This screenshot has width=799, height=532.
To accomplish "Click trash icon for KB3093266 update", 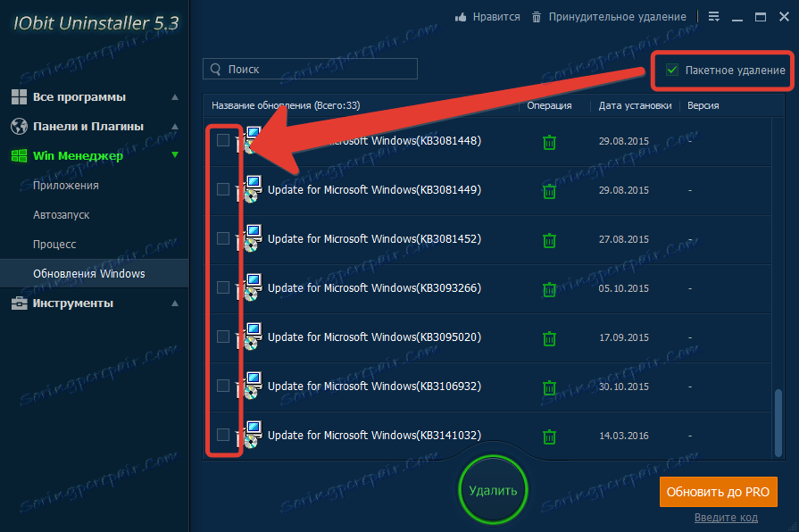I will tap(549, 289).
